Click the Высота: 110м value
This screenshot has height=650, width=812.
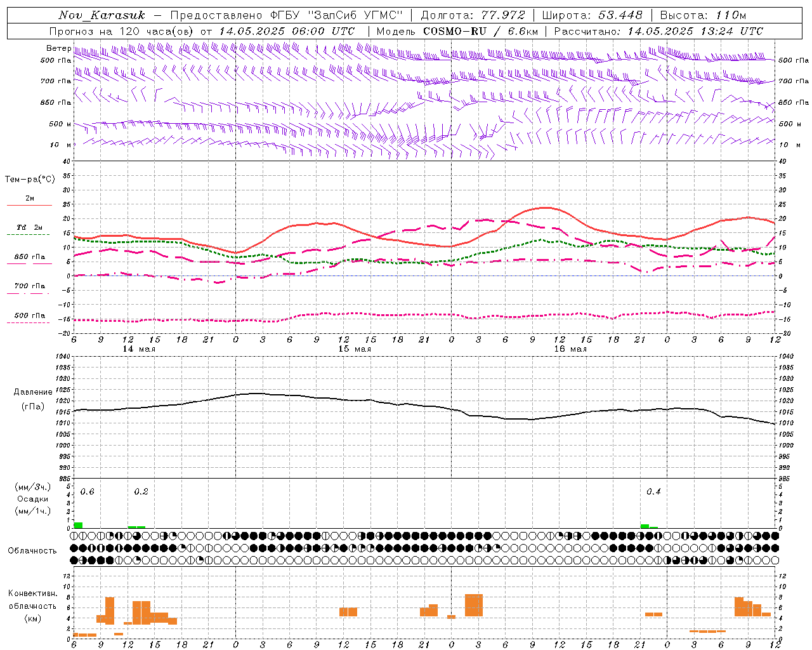[703, 15]
